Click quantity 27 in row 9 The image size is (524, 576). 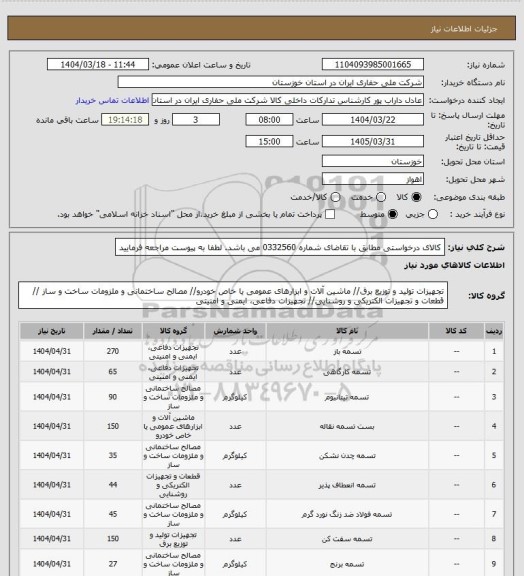pyautogui.click(x=112, y=564)
